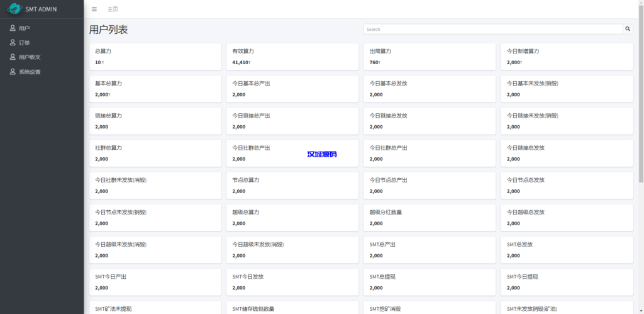This screenshot has height=314, width=644.
Task: Select the 有效算力 card title
Action: 243,52
